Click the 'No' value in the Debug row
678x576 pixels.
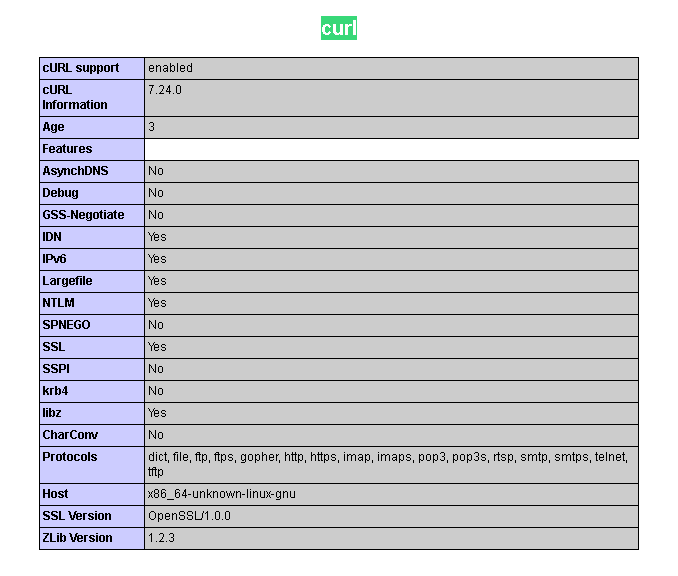[x=156, y=193]
